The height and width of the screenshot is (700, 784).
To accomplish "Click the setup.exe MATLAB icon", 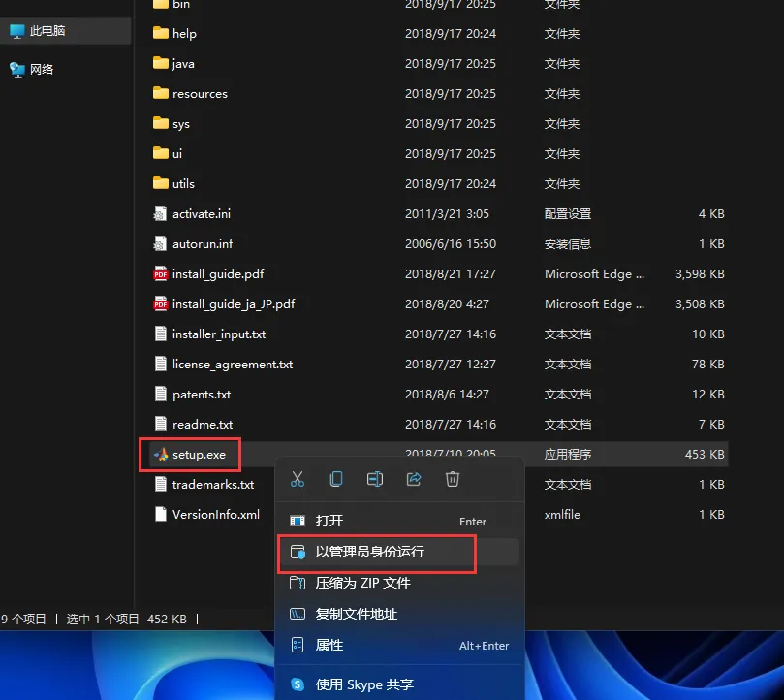I will point(161,454).
